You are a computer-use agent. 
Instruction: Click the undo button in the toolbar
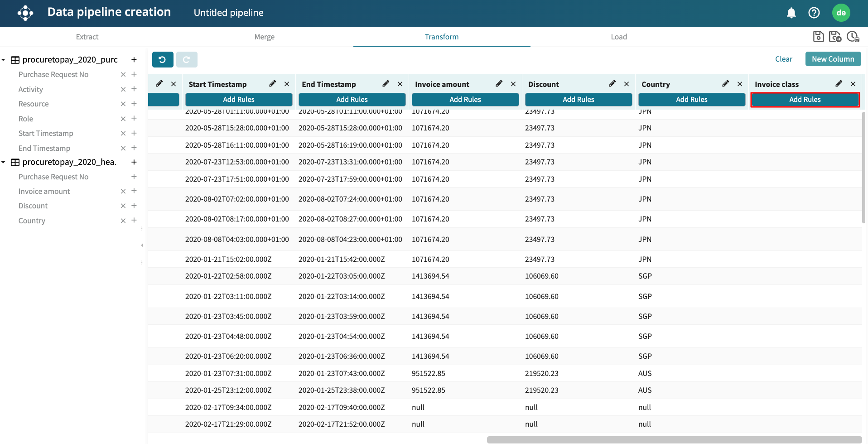click(x=163, y=59)
